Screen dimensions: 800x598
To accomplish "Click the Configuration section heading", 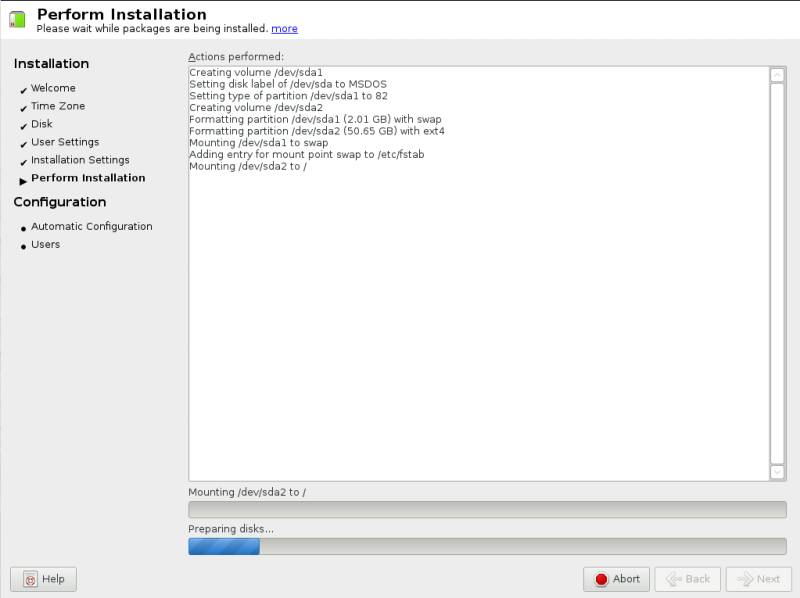I will pos(60,202).
